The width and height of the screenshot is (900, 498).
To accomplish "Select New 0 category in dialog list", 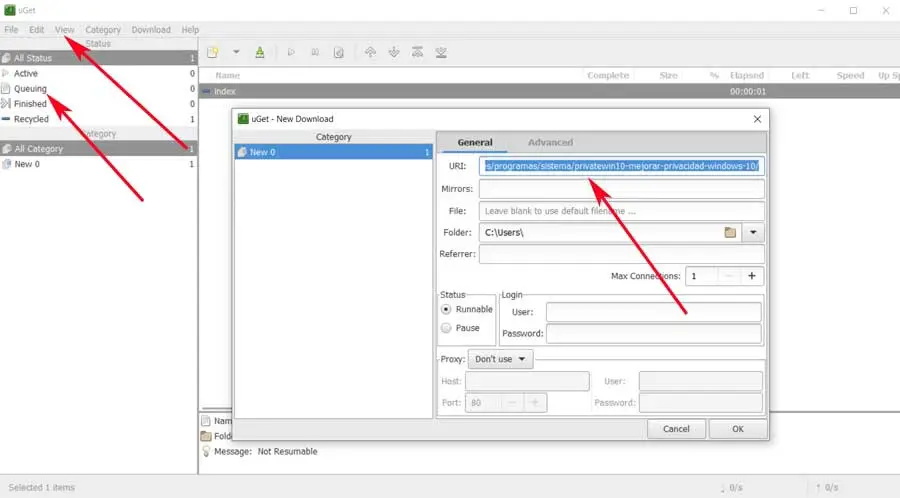I will pos(333,152).
